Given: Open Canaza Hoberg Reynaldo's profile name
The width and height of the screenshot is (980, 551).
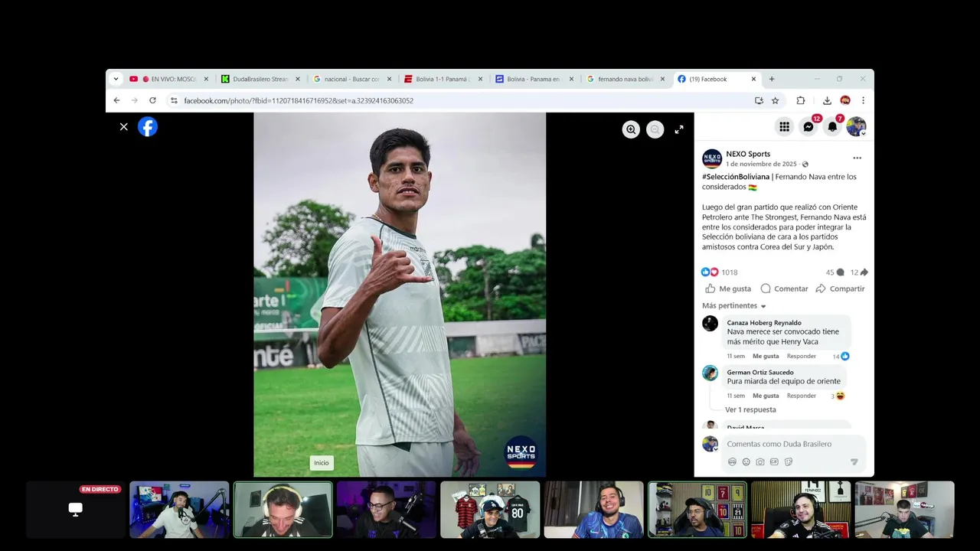Looking at the screenshot, I should [764, 323].
